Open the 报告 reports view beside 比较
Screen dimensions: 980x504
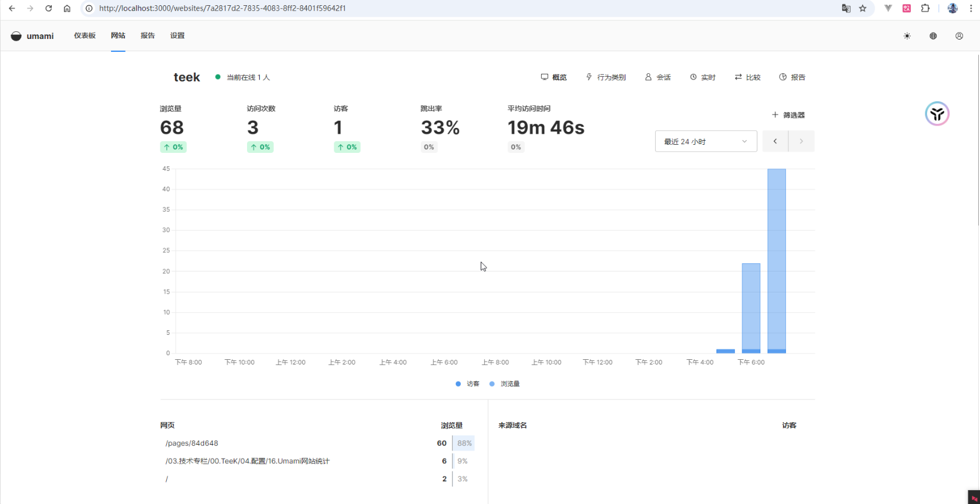pyautogui.click(x=792, y=77)
